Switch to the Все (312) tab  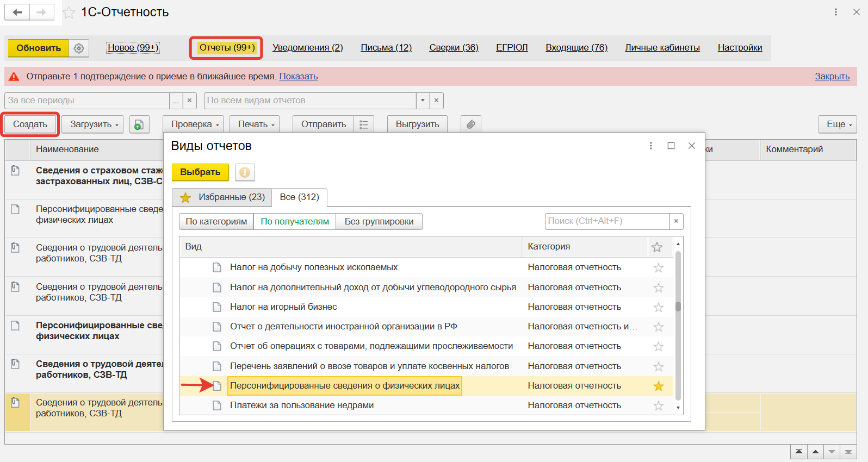pyautogui.click(x=300, y=197)
